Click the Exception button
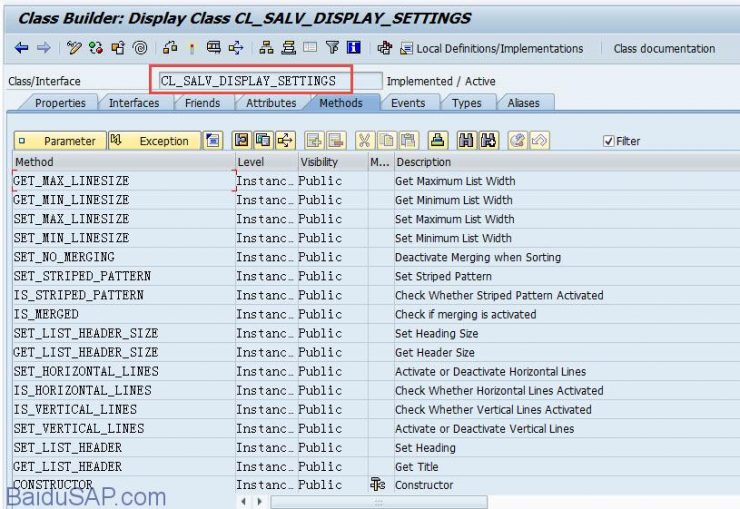 click(151, 141)
